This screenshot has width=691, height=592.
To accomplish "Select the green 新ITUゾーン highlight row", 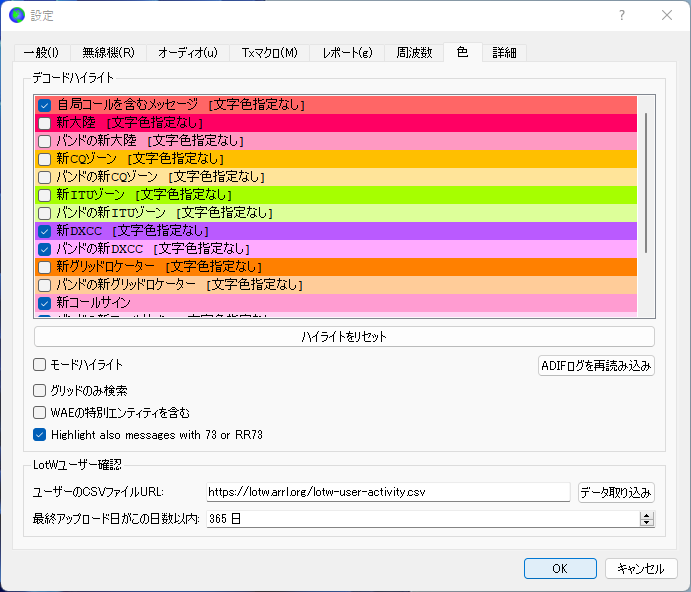I will pos(336,195).
